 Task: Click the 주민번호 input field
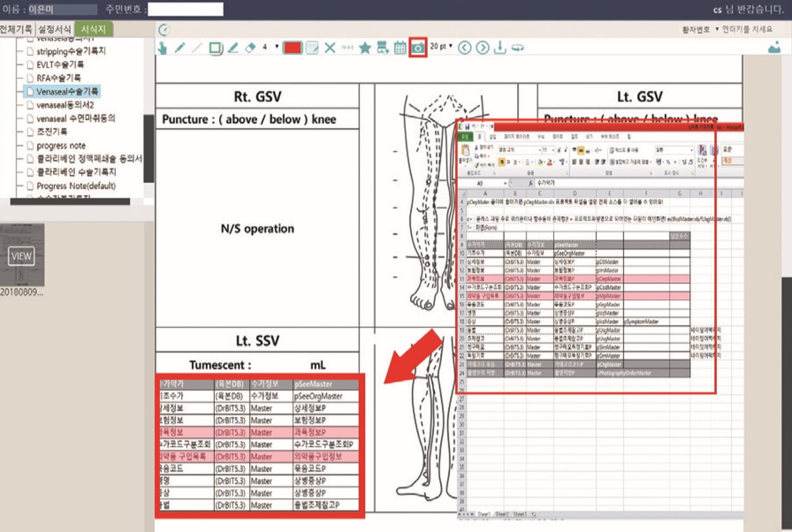click(186, 9)
